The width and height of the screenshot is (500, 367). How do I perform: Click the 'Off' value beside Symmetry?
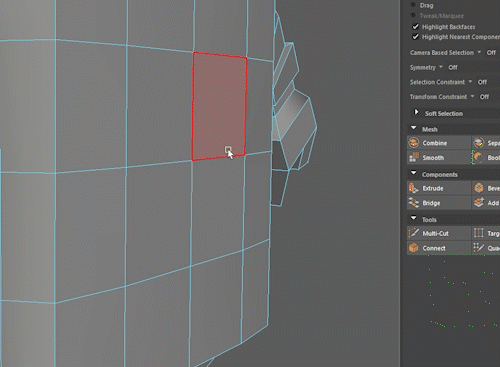(453, 67)
